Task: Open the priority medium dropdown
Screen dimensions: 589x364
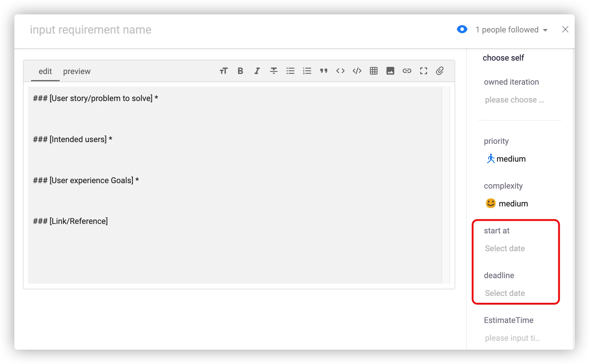Action: coord(506,159)
